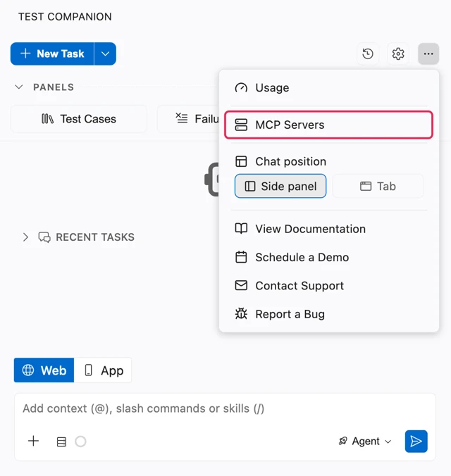Open settings gear icon
This screenshot has height=476, width=451.
pos(398,54)
